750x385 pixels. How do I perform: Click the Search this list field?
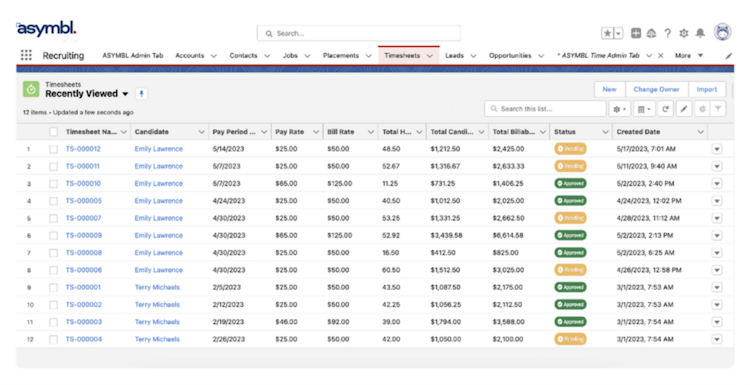[x=545, y=109]
